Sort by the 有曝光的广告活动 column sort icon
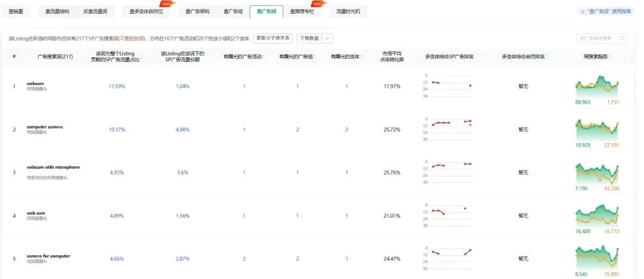This screenshot has height=279, width=644. pos(264,57)
